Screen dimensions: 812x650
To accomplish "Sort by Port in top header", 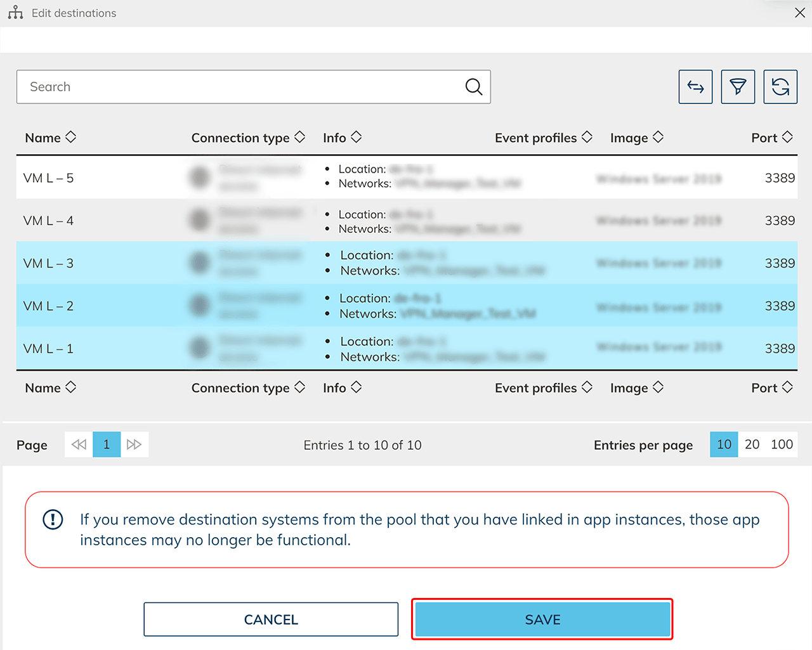I will [771, 138].
